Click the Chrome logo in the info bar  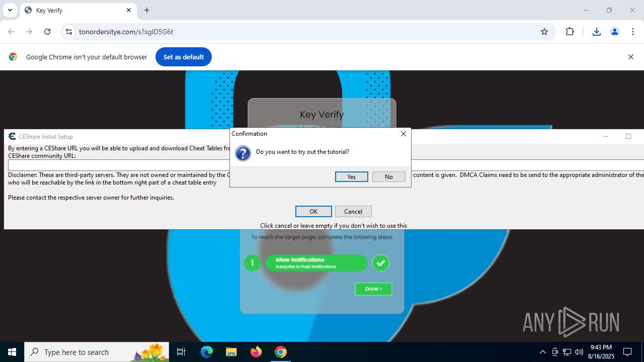tap(13, 57)
